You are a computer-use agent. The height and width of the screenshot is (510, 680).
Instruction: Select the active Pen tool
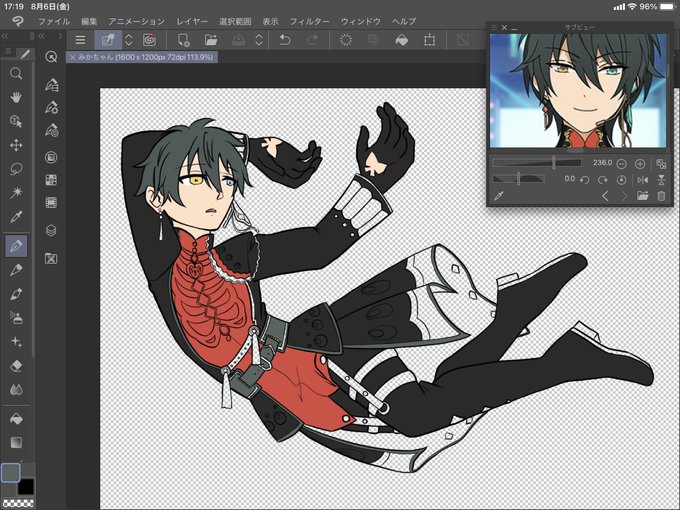coord(16,246)
